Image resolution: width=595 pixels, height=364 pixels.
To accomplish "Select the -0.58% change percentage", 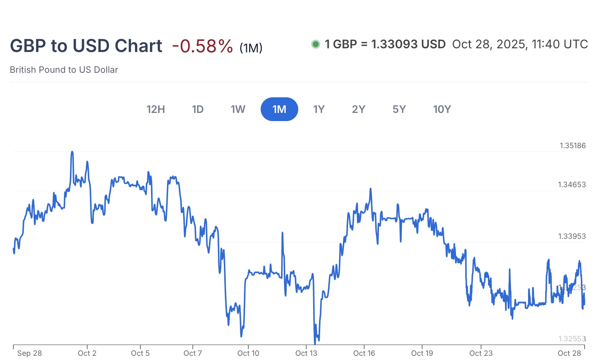I will tap(203, 45).
